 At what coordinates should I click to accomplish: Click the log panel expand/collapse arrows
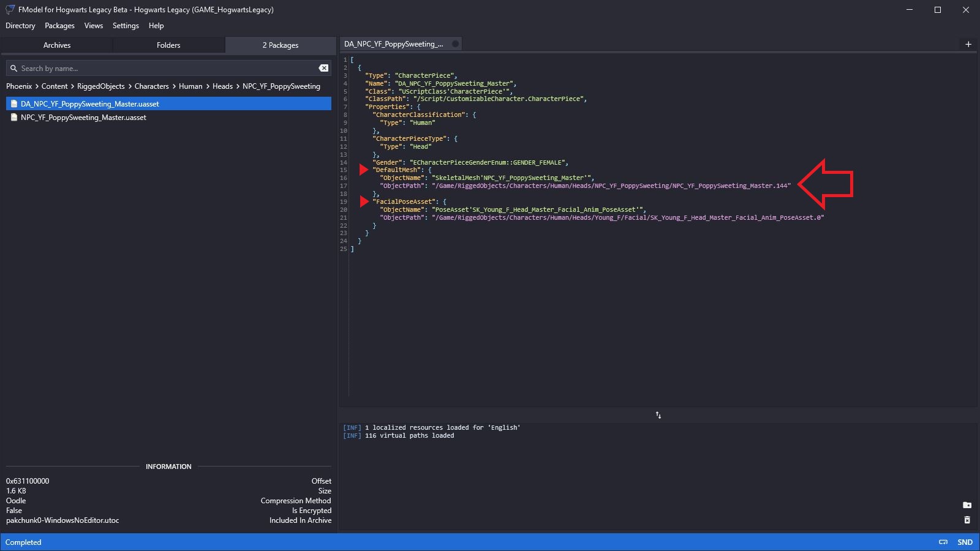(658, 415)
